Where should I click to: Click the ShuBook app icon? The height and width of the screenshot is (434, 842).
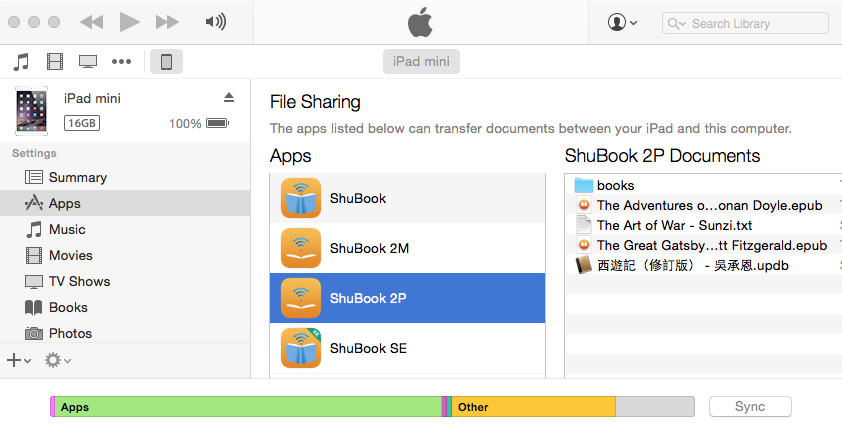tap(301, 198)
